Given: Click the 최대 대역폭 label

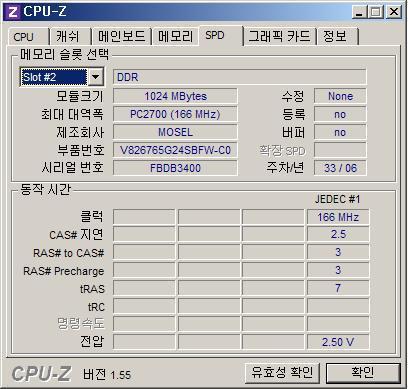Looking at the screenshot, I should click(x=72, y=114).
